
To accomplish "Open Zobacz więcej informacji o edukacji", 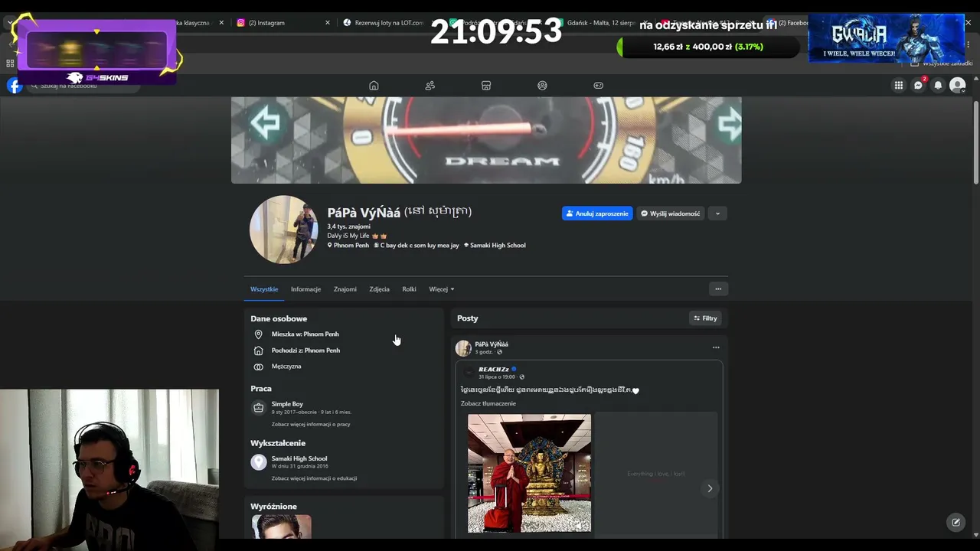I will pyautogui.click(x=314, y=478).
